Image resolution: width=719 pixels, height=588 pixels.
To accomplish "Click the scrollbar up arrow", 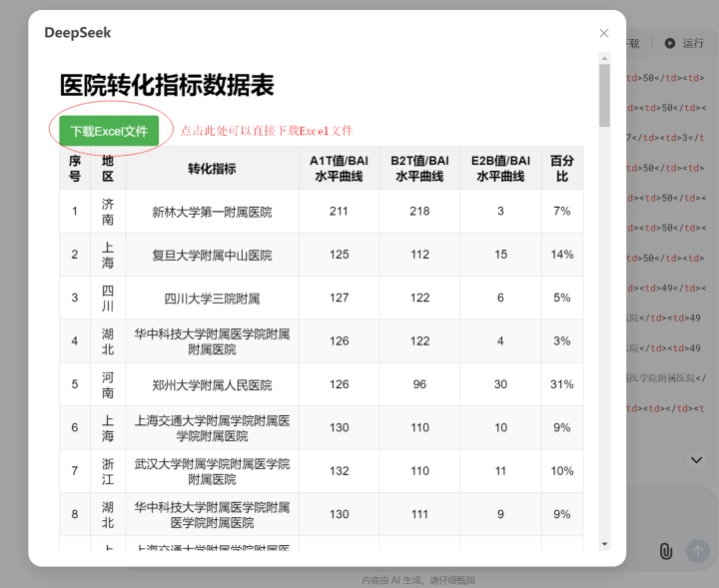I will click(x=604, y=59).
